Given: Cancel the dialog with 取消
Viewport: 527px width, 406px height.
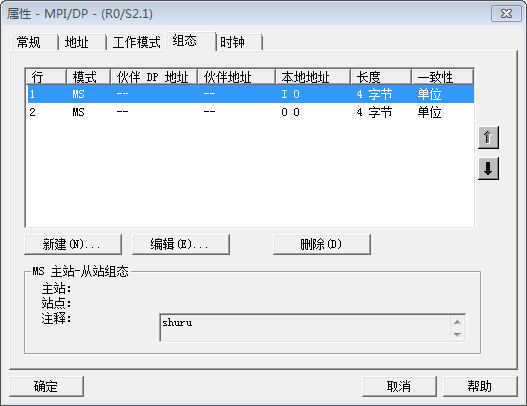Looking at the screenshot, I should [399, 386].
